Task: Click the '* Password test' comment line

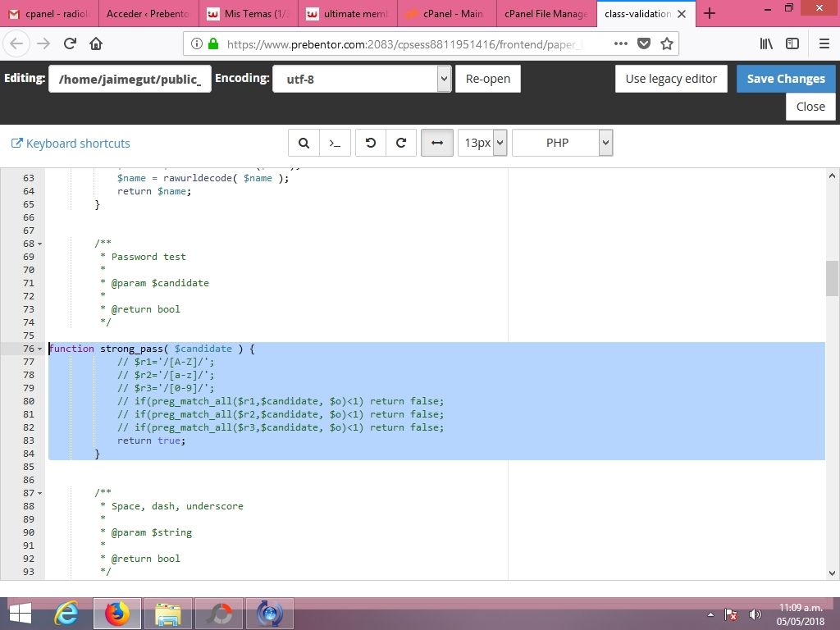Action: point(143,257)
